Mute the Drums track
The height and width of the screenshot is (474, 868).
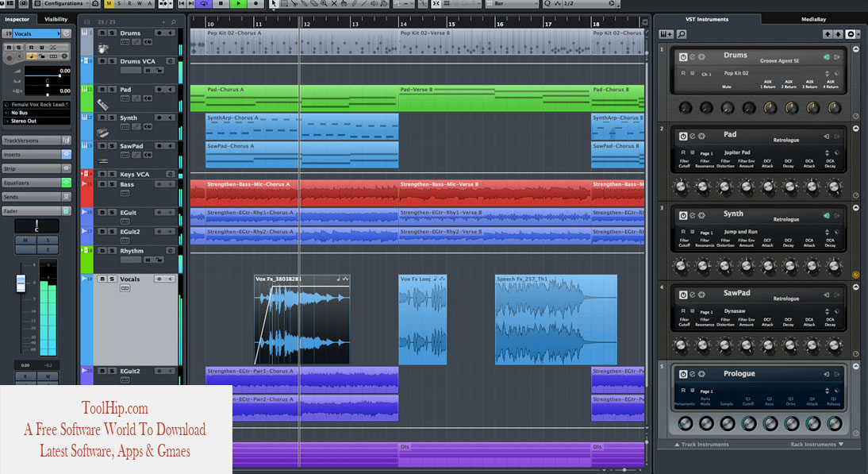(x=102, y=33)
